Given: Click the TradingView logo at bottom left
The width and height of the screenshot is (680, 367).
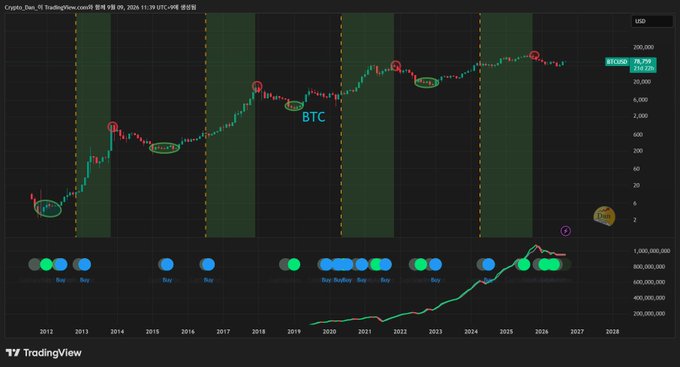Looking at the screenshot, I should tap(43, 353).
